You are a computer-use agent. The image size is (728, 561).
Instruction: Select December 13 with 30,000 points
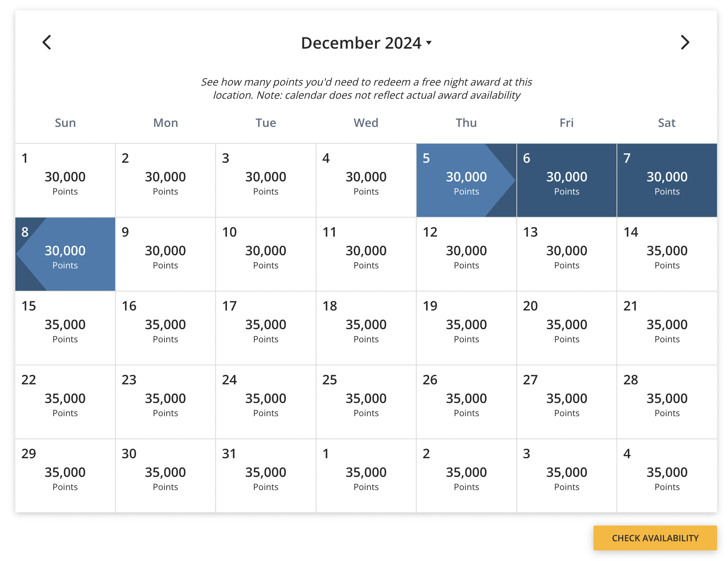566,254
